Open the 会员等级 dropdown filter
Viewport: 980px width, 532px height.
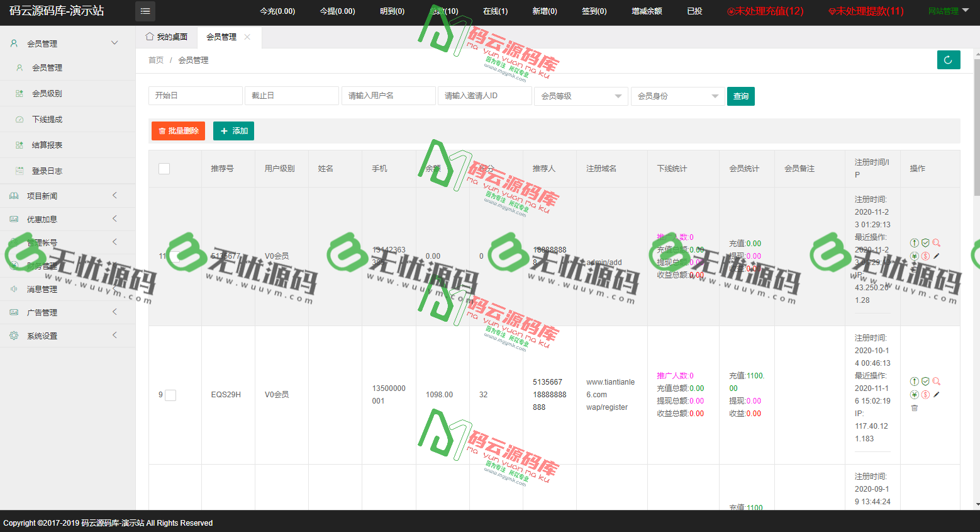(x=580, y=96)
